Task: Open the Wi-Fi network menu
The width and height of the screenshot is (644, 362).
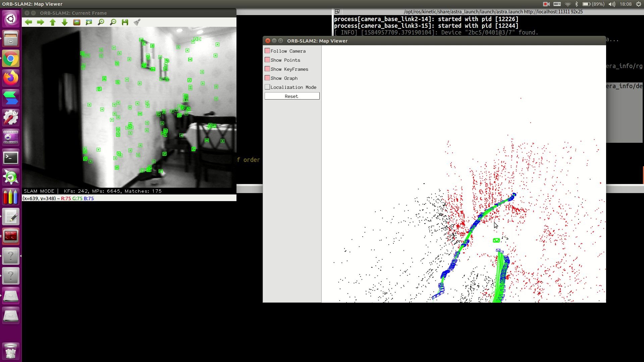Action: click(568, 4)
